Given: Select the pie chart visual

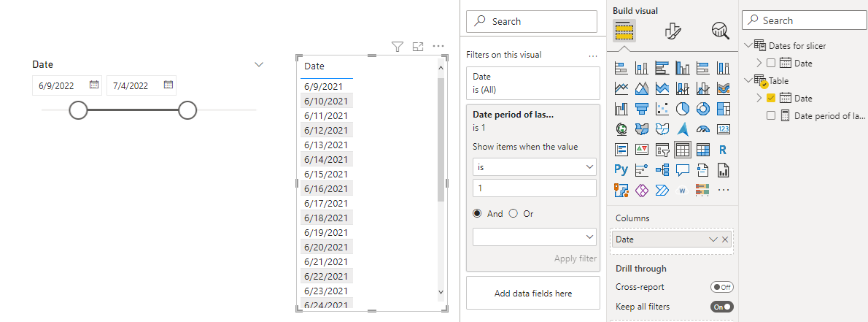Looking at the screenshot, I should pos(683,109).
